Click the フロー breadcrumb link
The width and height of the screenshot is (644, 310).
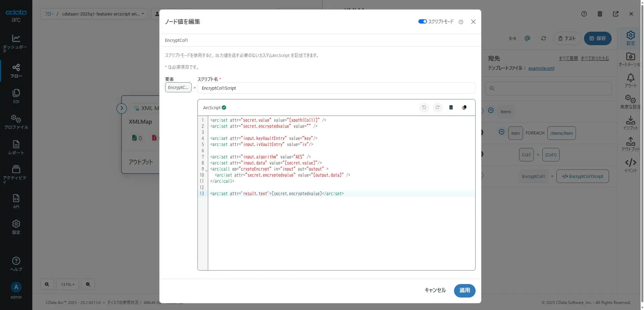(x=49, y=14)
